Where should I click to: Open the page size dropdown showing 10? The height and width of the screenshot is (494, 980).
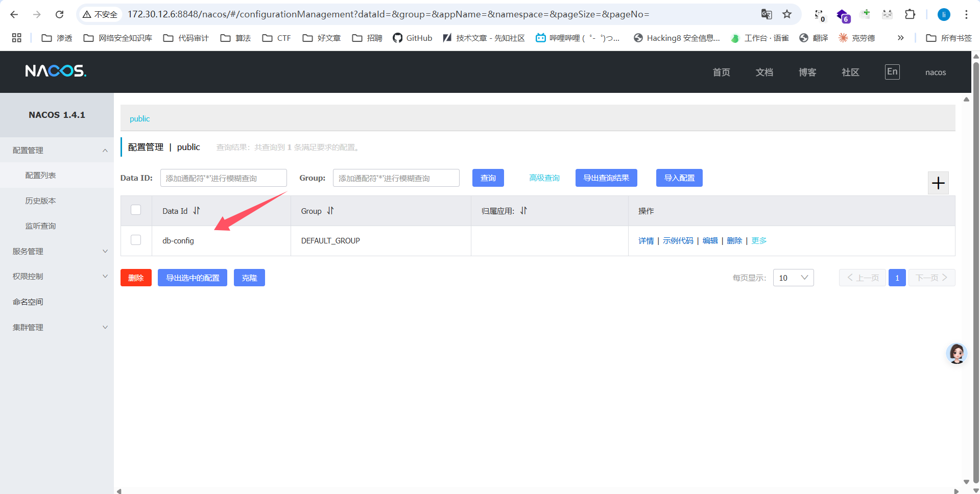tap(793, 278)
